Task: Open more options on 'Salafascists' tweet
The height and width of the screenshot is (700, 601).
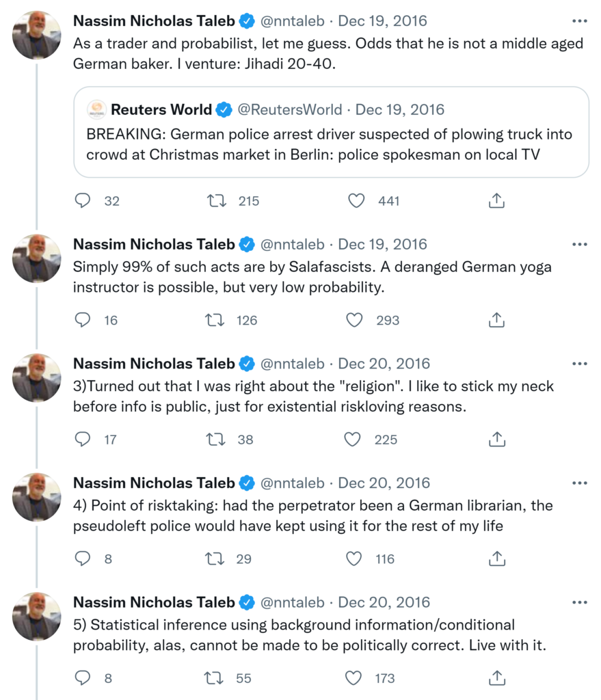Action: (579, 245)
